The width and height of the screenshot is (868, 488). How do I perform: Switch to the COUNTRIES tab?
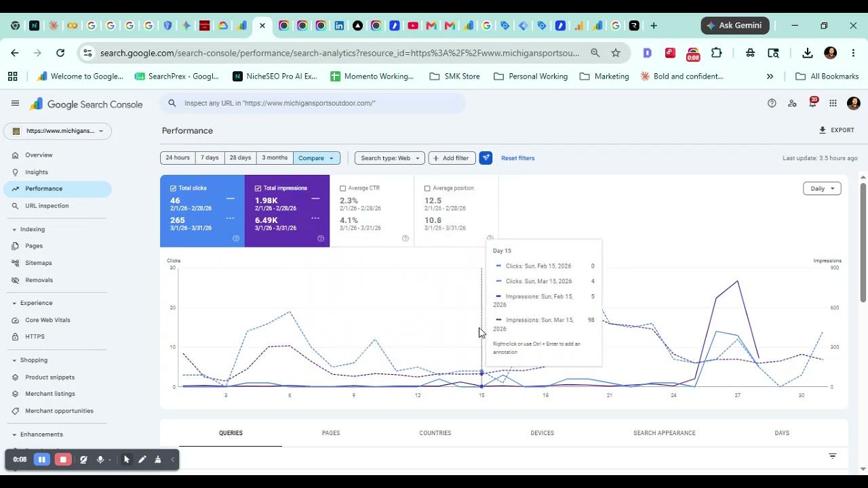point(435,433)
